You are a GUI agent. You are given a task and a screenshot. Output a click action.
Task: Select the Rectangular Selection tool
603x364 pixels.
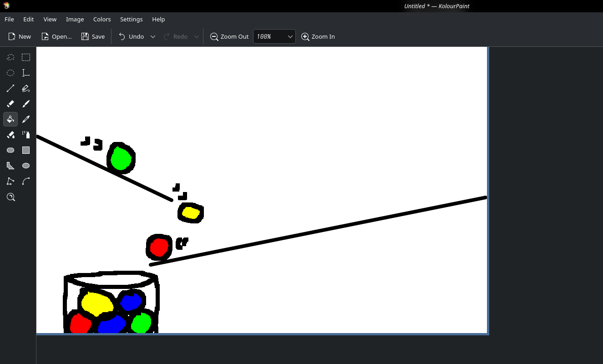26,57
